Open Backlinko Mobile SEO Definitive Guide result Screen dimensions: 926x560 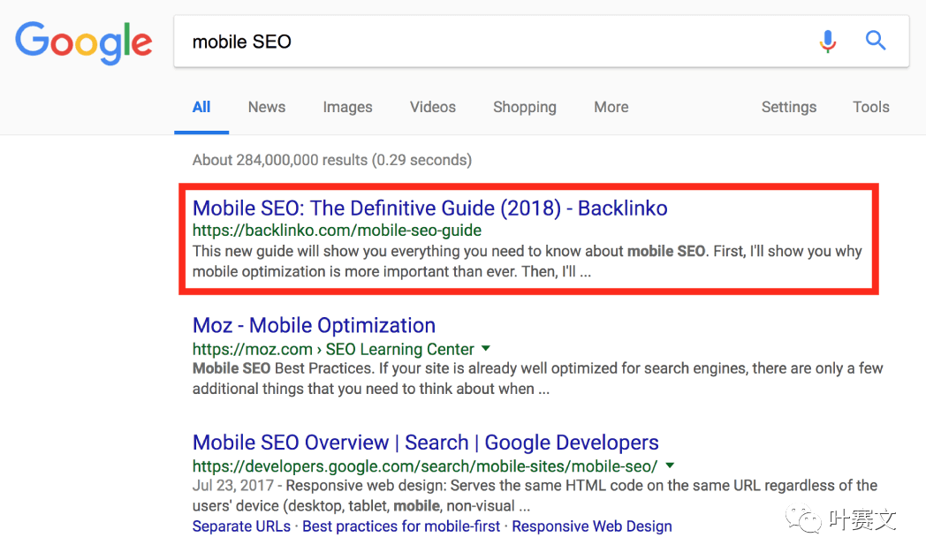click(430, 208)
